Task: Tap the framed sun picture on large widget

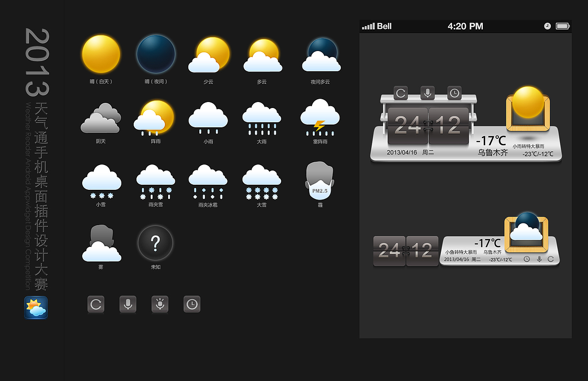Action: pos(528,109)
